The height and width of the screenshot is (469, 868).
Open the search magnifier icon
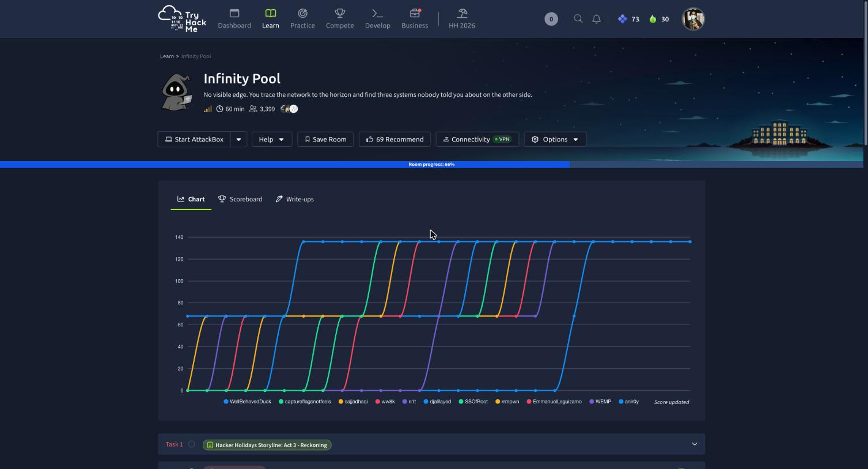(x=578, y=19)
